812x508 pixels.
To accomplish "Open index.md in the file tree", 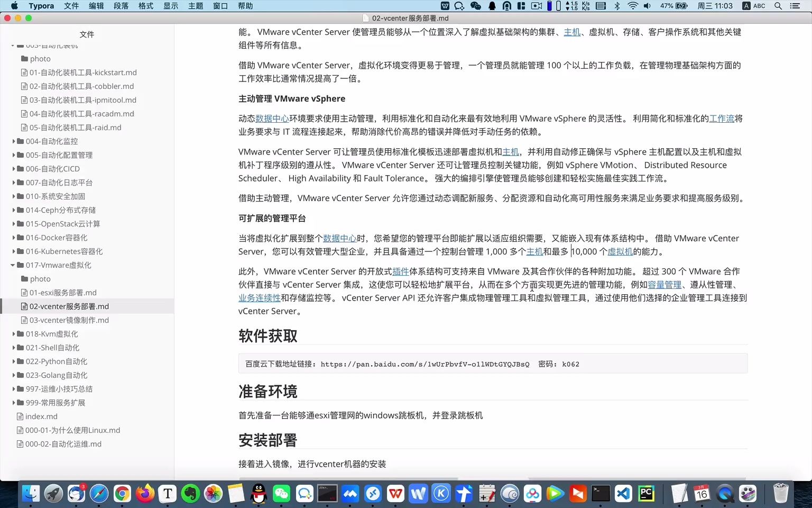I will pos(41,416).
